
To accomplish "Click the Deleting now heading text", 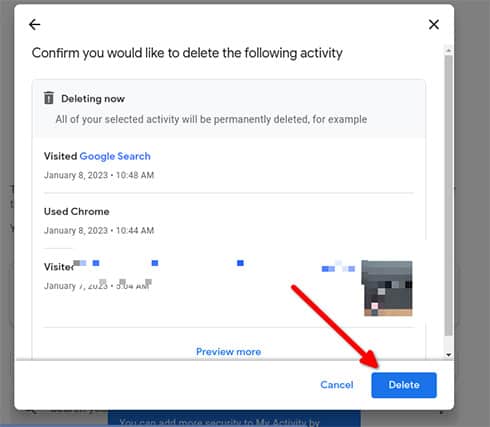I will click(x=93, y=99).
